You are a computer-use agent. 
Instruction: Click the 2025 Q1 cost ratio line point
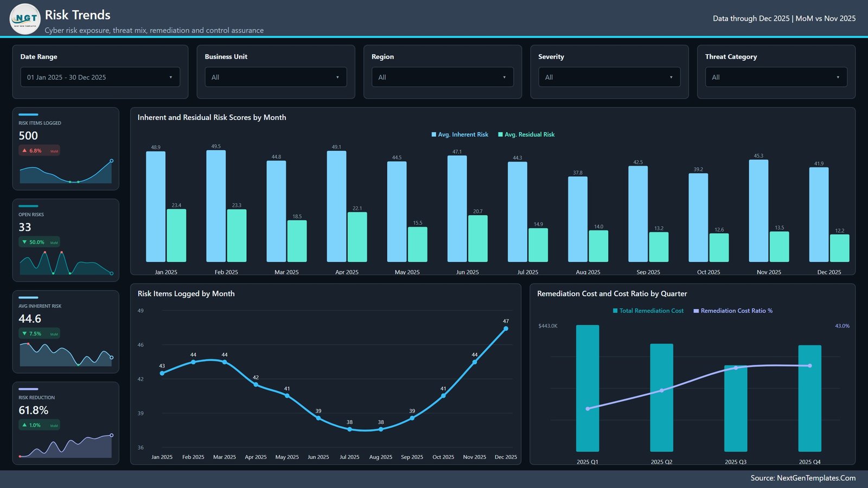click(x=588, y=409)
